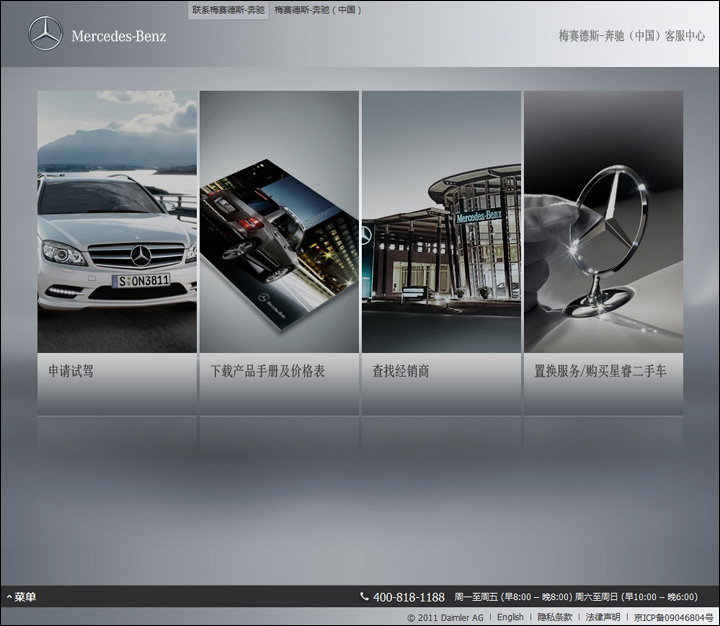Switch to the English version link
The image size is (720, 626).
click(x=510, y=617)
